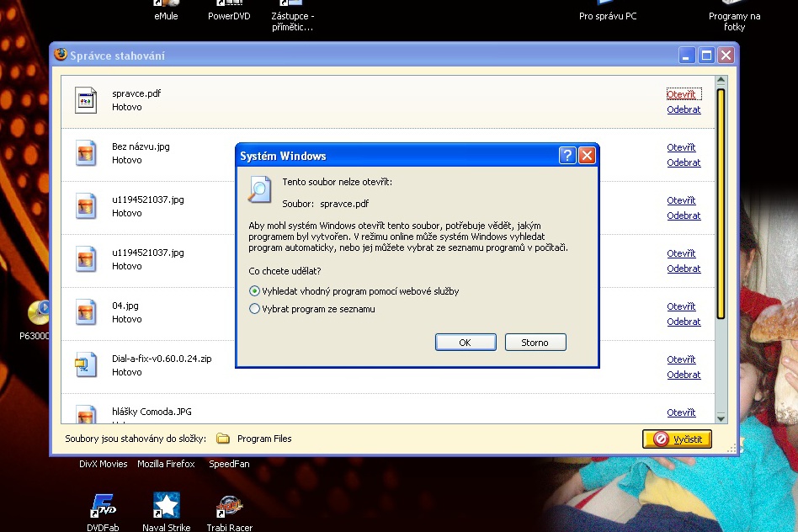Click the Firefox icon in Správce stahování title bar
This screenshot has height=532, width=798.
click(61, 54)
